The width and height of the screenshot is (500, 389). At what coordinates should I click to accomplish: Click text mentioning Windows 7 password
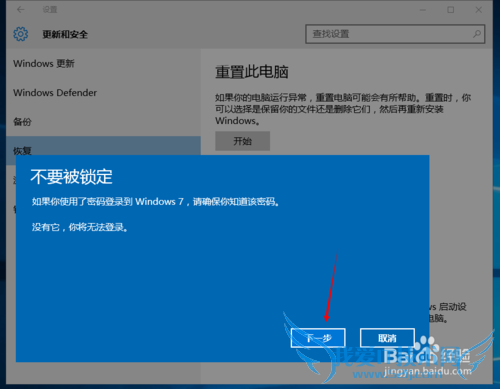[x=155, y=202]
